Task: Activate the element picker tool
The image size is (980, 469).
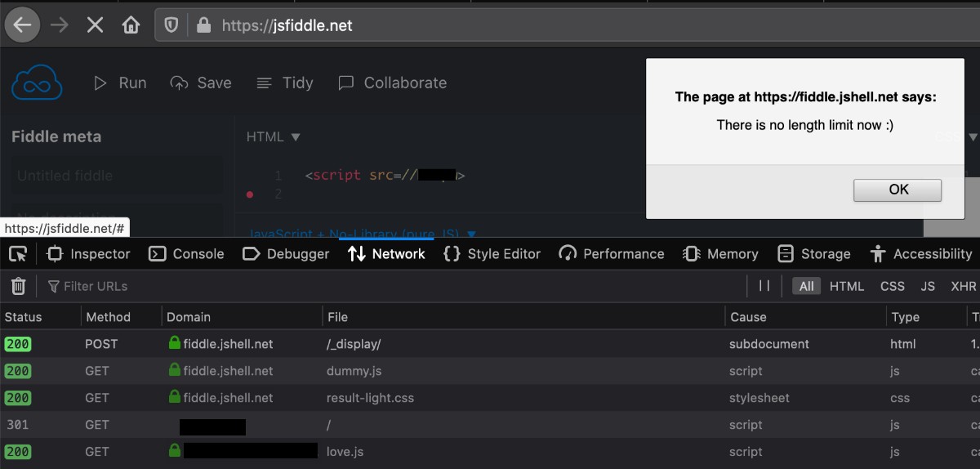Action: pos(18,254)
